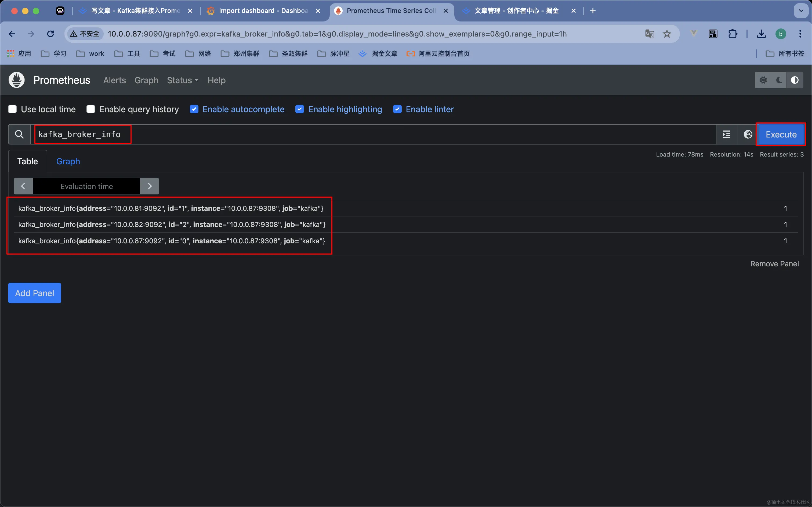Screen dimensions: 812x507
Task: Open the 考试 bookmarks folder
Action: 163,54
